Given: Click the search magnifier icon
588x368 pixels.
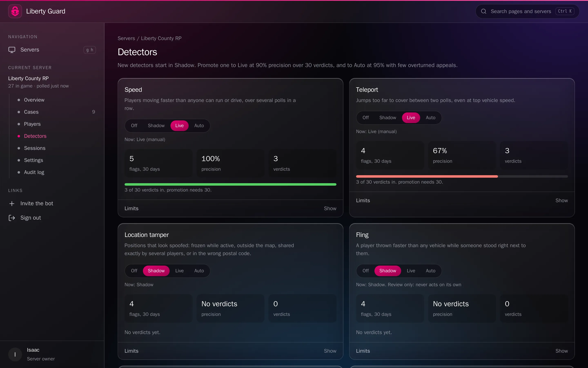Looking at the screenshot, I should pos(483,11).
